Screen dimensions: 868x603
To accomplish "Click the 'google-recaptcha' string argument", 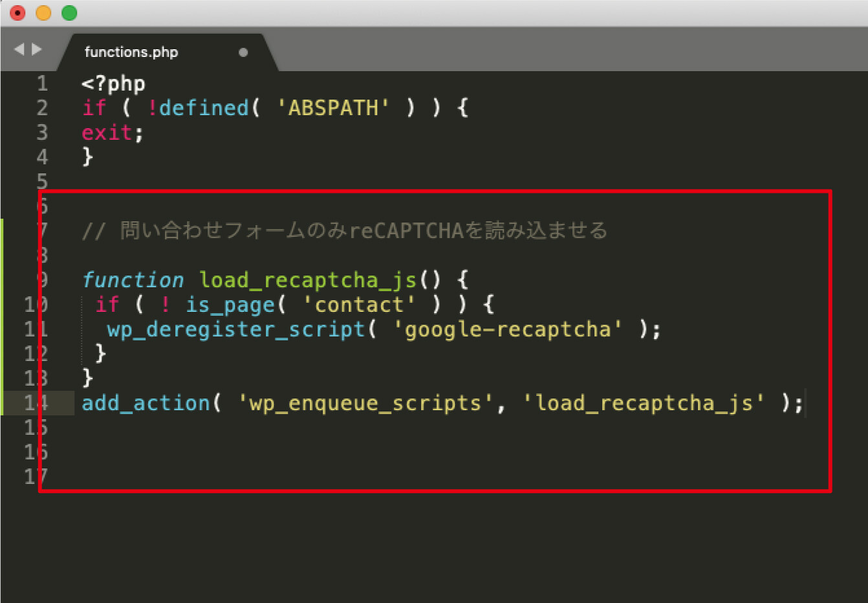I will 508,329.
